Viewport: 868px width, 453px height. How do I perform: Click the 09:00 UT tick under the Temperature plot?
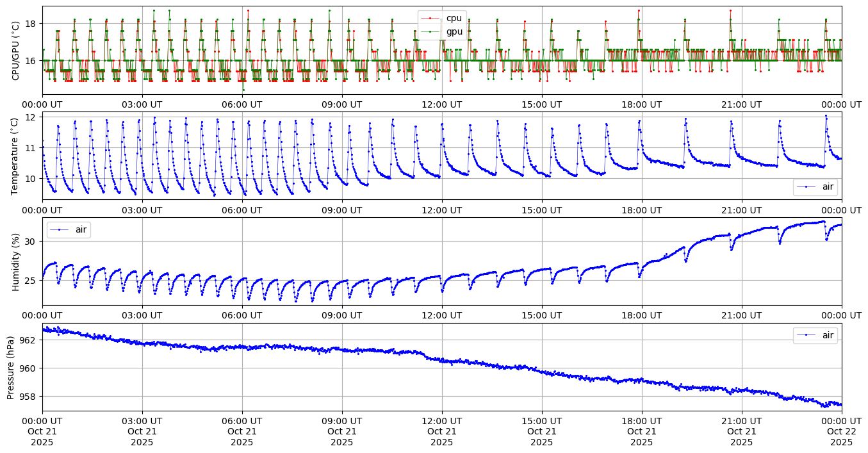coord(342,210)
